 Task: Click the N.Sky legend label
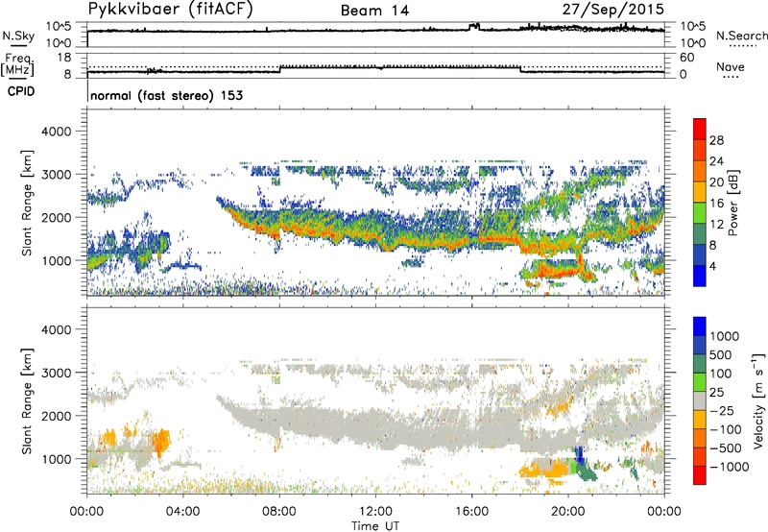18,36
